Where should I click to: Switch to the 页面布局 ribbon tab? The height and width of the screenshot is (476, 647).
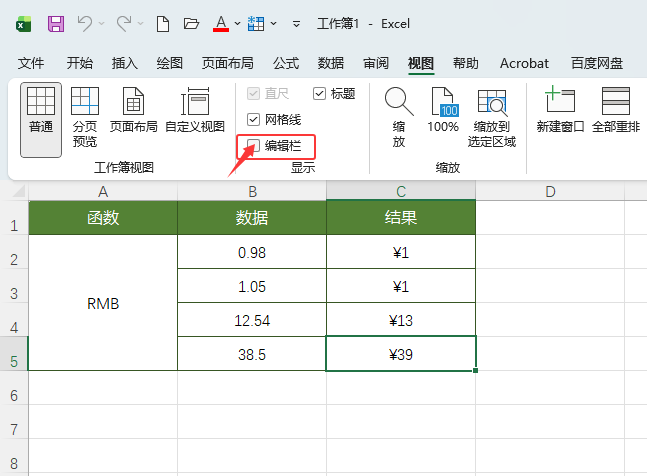pyautogui.click(x=227, y=63)
